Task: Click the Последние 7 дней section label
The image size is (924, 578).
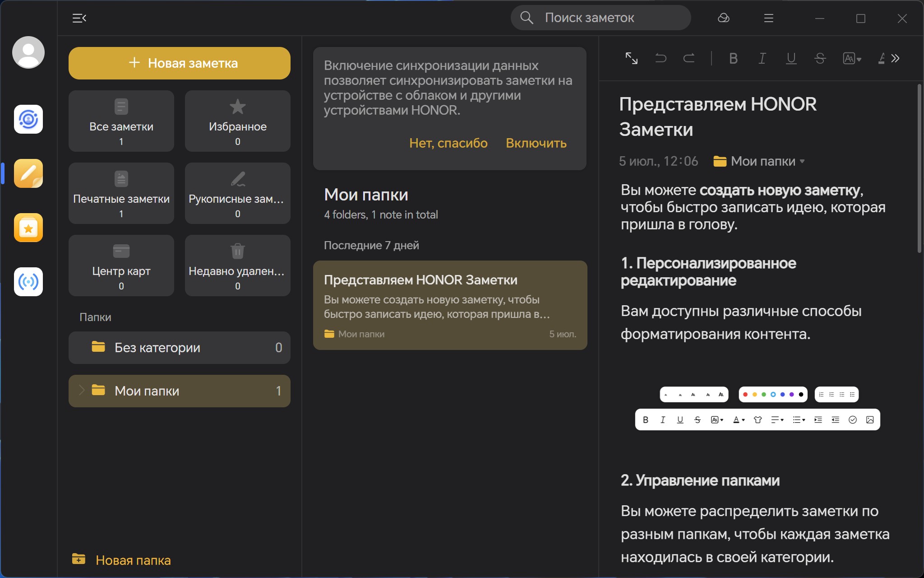Action: coord(371,245)
